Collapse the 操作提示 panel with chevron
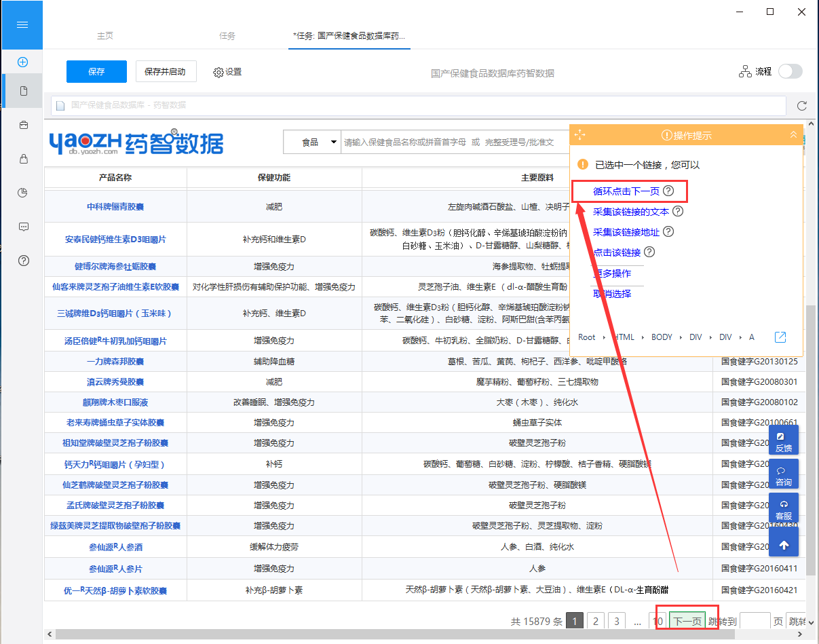Viewport: 819px width, 644px height. click(793, 135)
